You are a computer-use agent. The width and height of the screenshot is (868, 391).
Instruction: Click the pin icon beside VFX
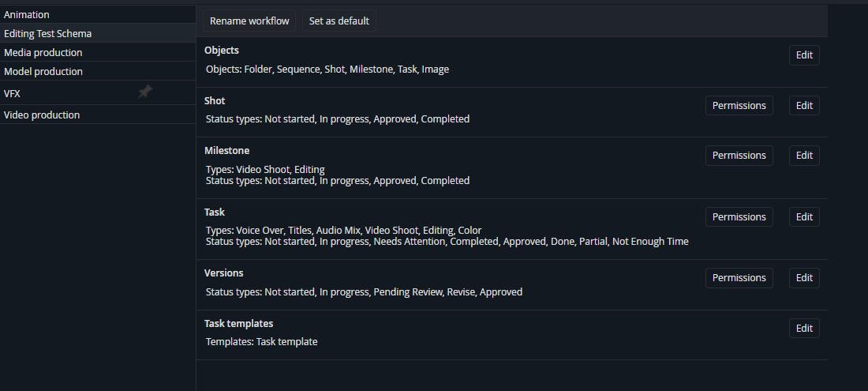145,92
